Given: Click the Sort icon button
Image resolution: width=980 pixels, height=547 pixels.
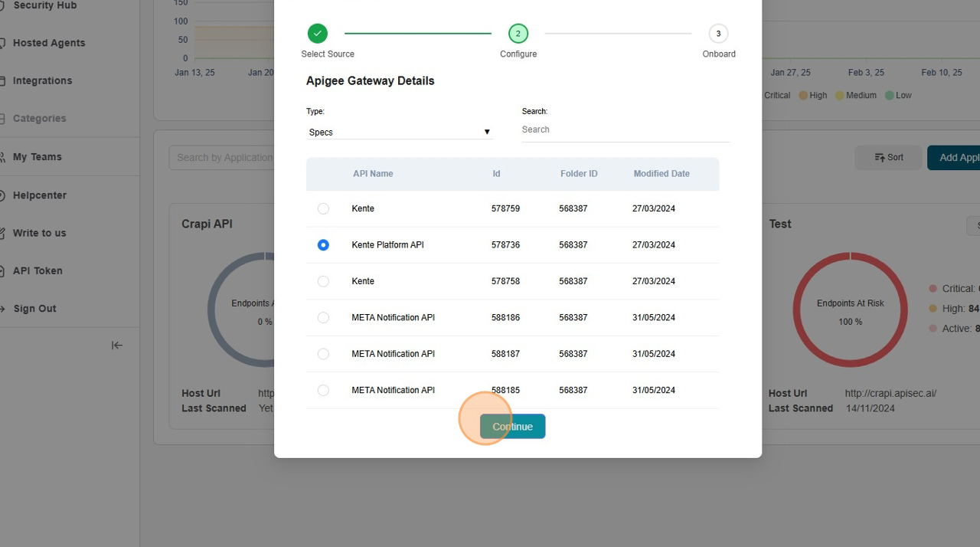Looking at the screenshot, I should (x=888, y=158).
